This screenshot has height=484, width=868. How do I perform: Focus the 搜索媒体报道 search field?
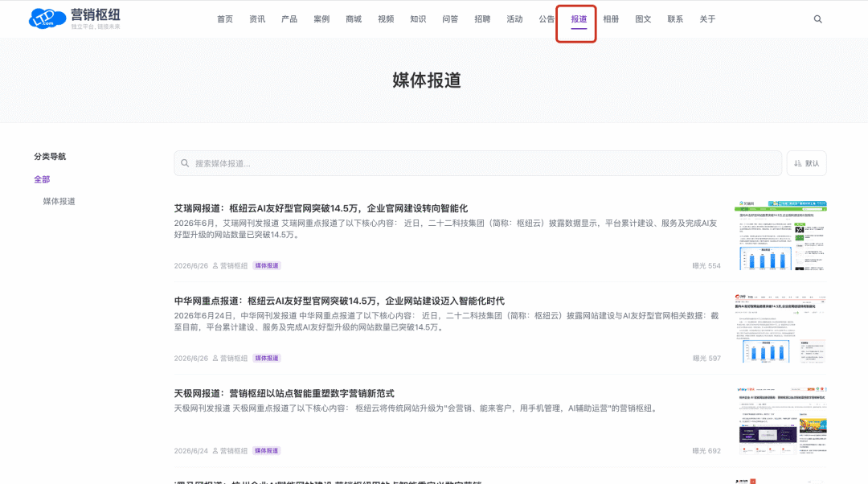[477, 163]
